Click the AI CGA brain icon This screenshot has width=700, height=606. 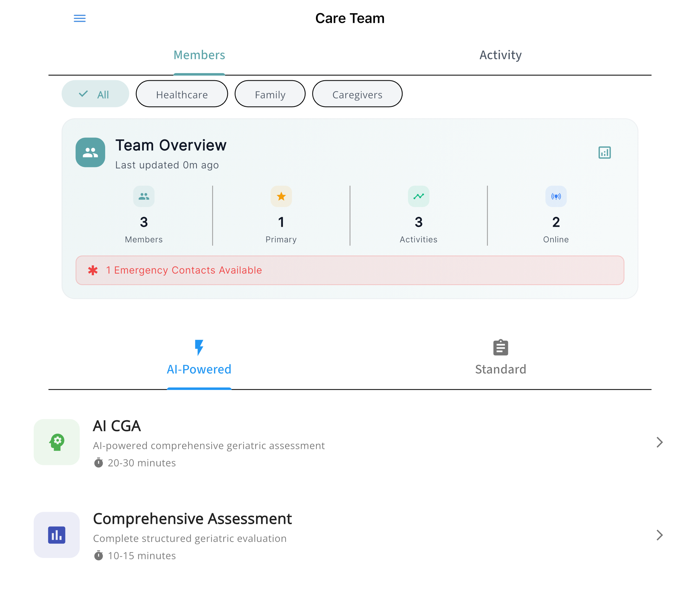pos(57,442)
